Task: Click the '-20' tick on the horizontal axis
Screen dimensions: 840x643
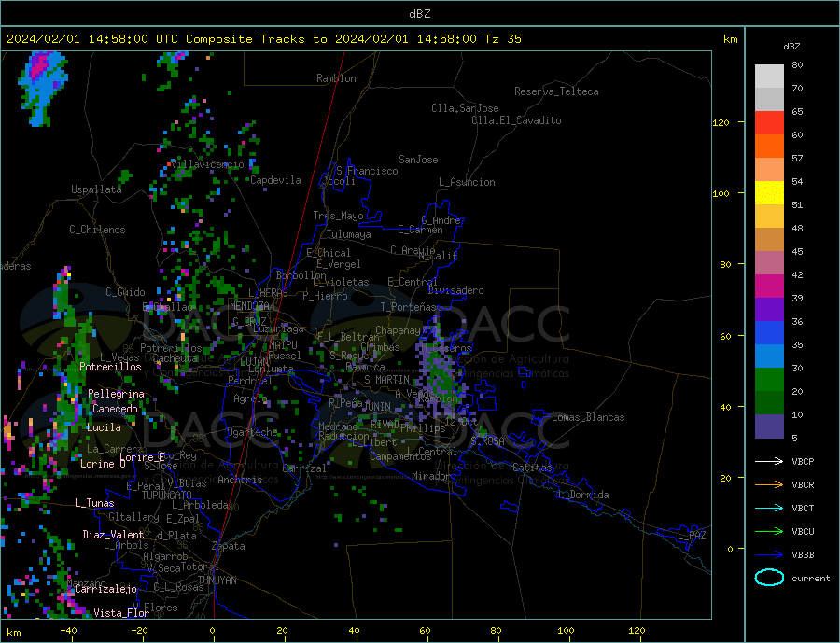Action: point(139,631)
